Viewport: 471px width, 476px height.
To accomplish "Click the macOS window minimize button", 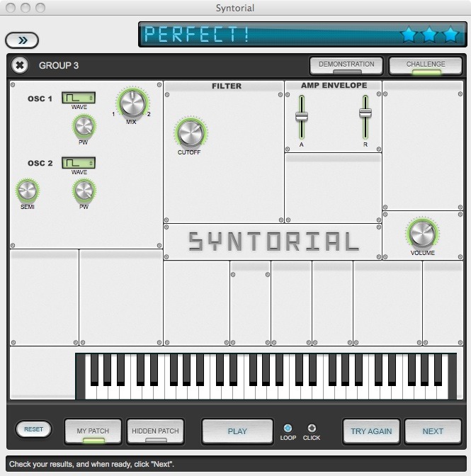I will pyautogui.click(x=25, y=8).
